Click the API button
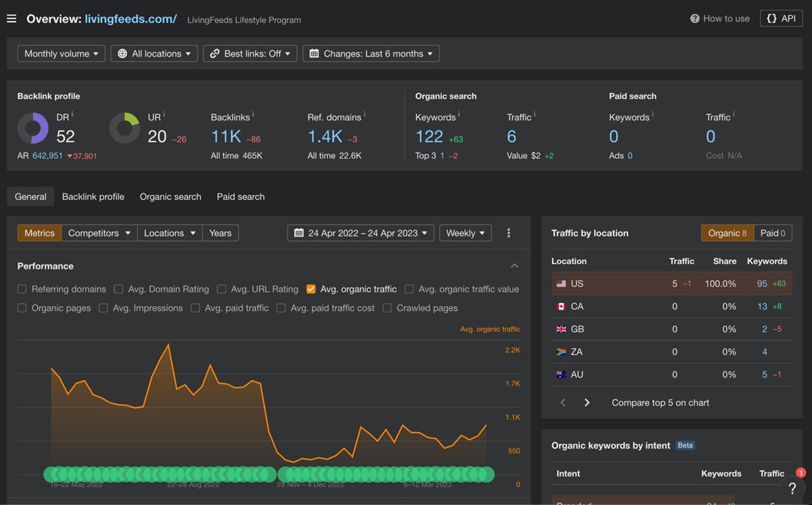 (x=781, y=18)
